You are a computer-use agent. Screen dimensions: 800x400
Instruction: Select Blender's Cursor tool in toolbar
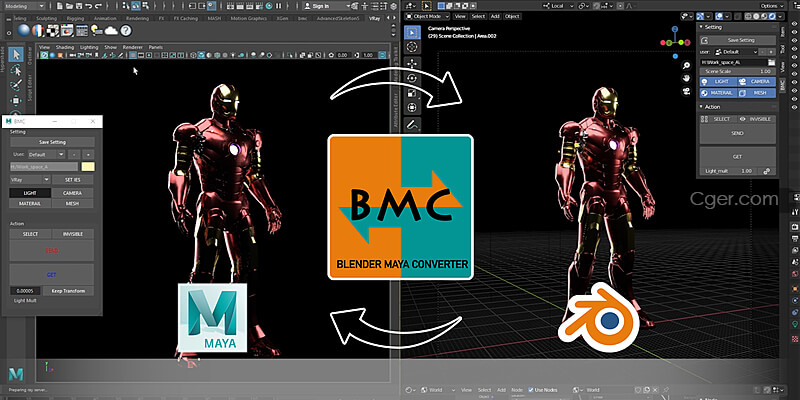[412, 47]
